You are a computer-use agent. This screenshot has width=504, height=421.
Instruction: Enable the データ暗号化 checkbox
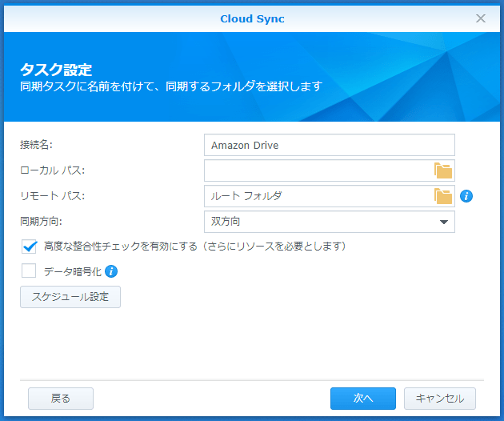[29, 271]
